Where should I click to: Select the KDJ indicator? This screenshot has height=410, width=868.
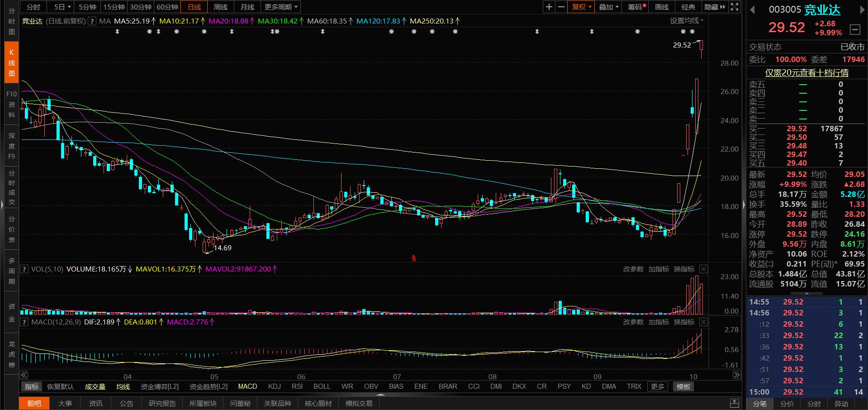click(x=274, y=386)
